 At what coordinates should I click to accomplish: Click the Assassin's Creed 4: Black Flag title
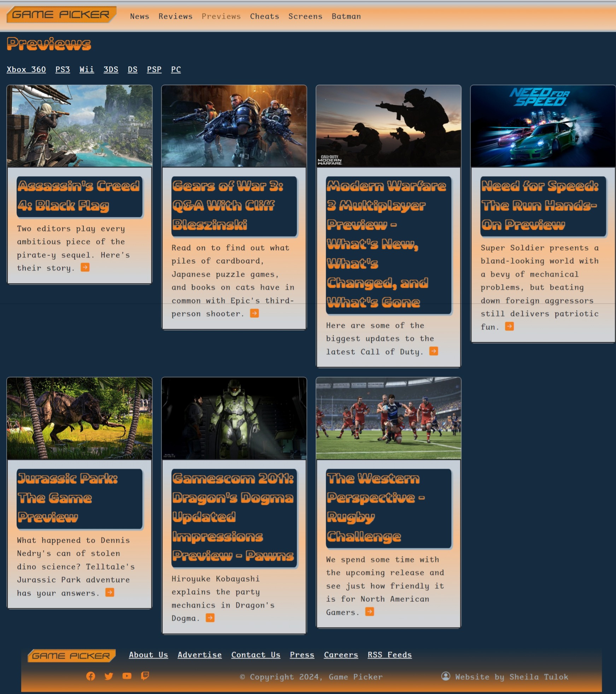79,196
